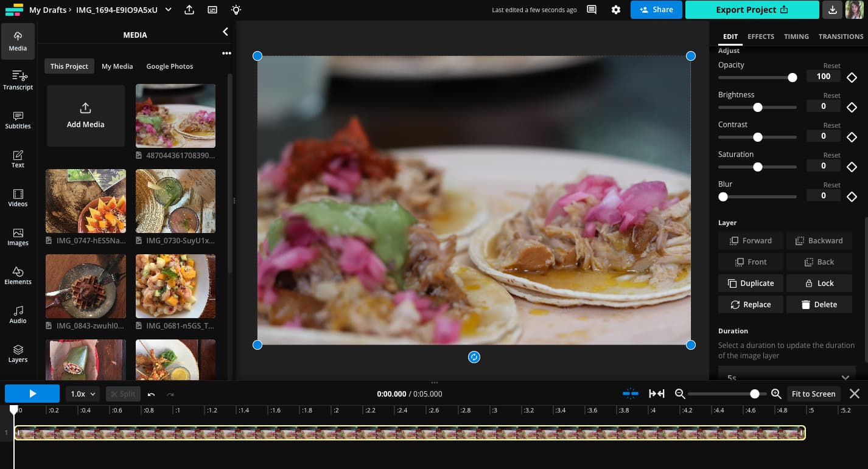This screenshot has height=469, width=868.
Task: Toggle the Blur keyframe diamond
Action: point(852,196)
